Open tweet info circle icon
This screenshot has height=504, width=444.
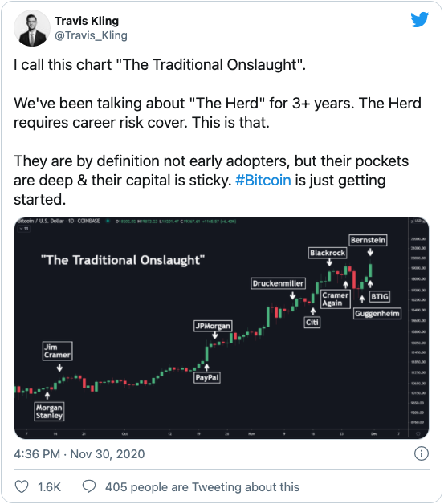[422, 453]
